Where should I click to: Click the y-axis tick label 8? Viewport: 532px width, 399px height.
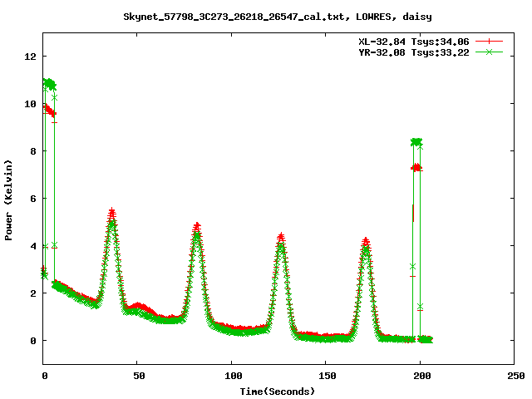[x=33, y=151]
